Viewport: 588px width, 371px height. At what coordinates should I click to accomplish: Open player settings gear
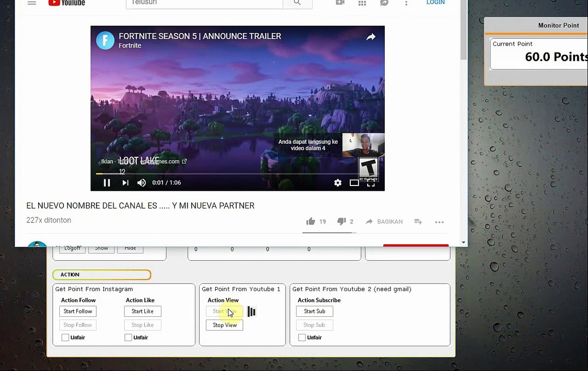click(x=338, y=182)
